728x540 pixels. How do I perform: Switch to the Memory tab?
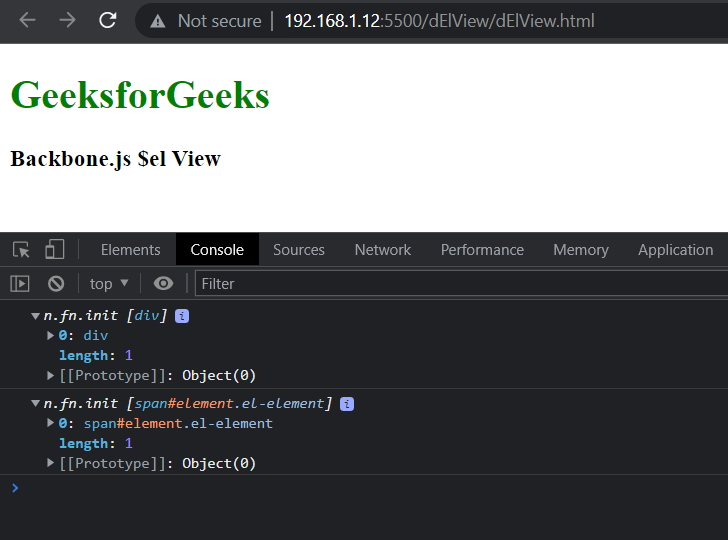tap(580, 250)
